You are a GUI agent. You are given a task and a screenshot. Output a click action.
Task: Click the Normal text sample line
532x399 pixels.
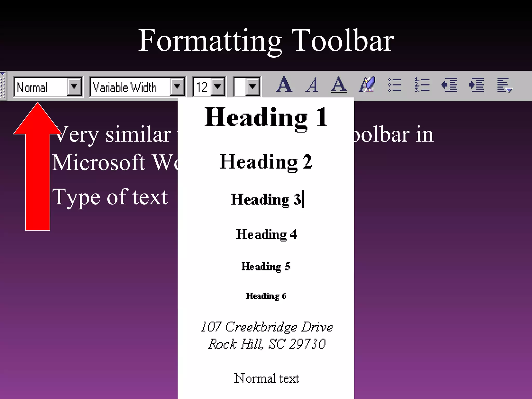click(x=267, y=378)
